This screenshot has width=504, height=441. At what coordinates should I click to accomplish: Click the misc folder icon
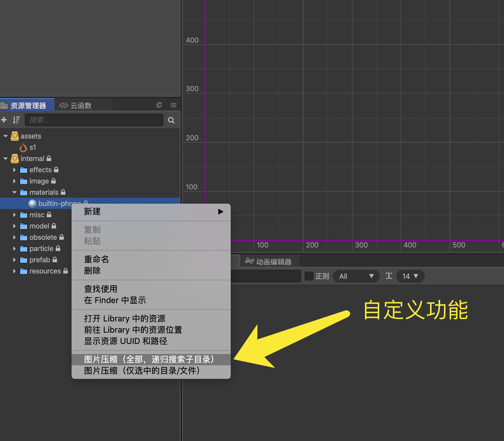(24, 215)
